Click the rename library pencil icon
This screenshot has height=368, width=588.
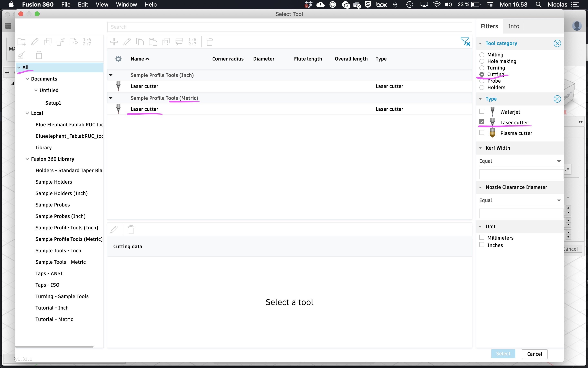[x=35, y=42]
